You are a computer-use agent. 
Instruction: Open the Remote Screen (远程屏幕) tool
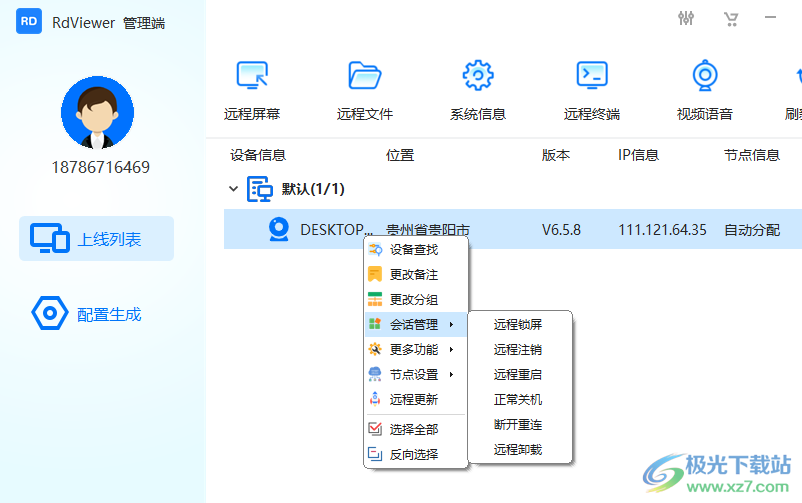tap(252, 91)
